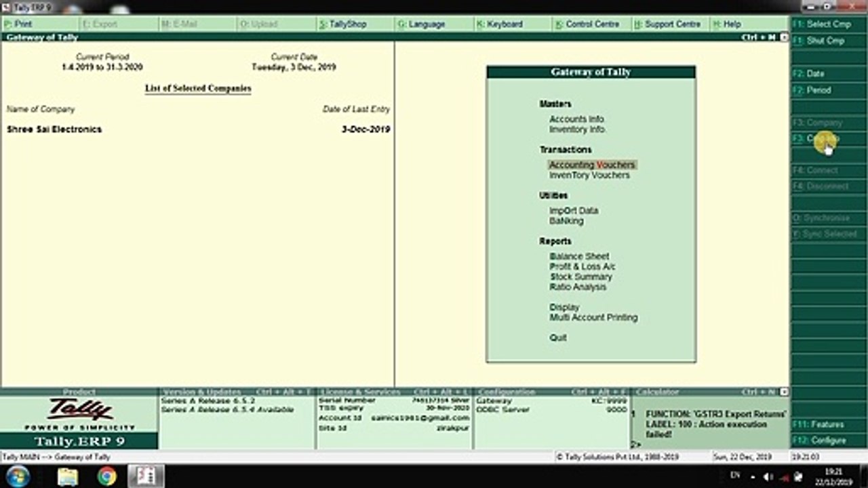Click the Export button in top bar

pyautogui.click(x=119, y=24)
